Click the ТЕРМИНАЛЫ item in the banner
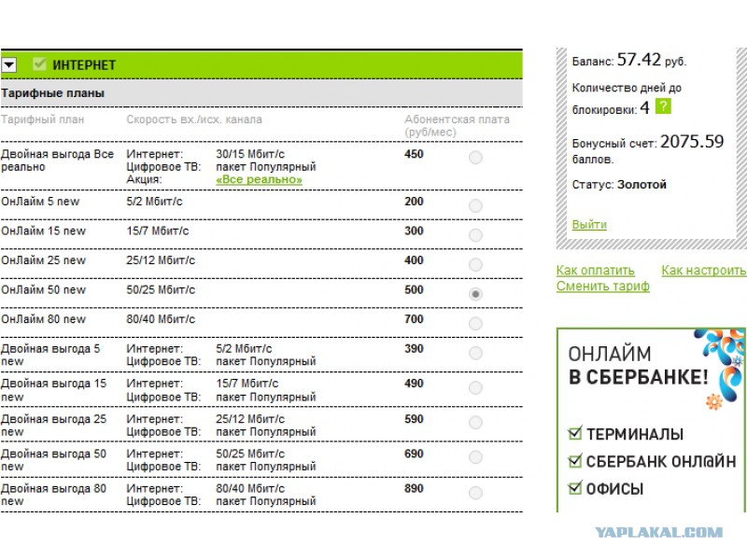747x560 pixels. pyautogui.click(x=635, y=434)
